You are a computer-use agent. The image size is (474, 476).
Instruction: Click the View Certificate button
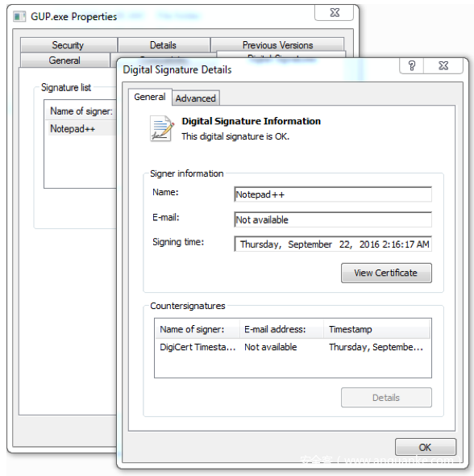coord(386,273)
